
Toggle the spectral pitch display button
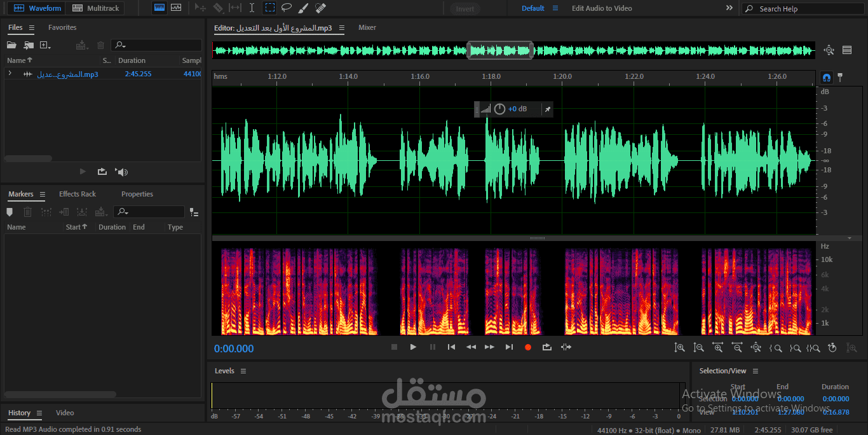(176, 8)
